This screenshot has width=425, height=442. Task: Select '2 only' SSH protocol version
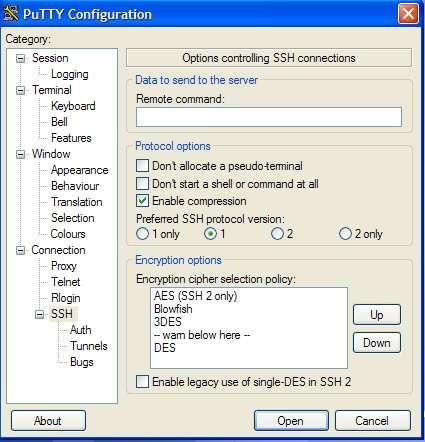[x=345, y=234]
